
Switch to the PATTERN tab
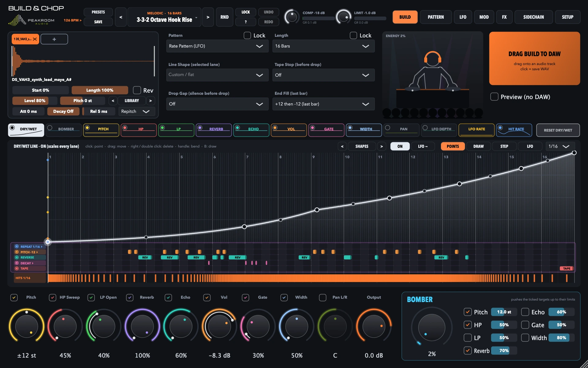(x=436, y=17)
